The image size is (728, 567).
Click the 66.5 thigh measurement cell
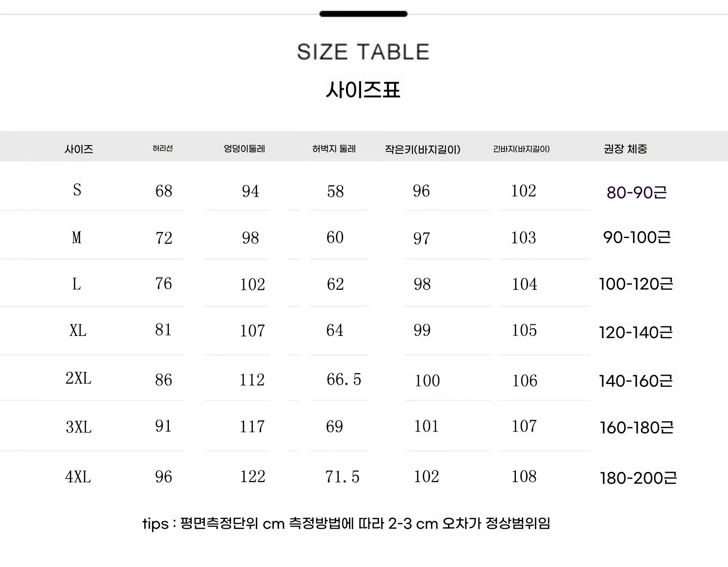click(x=344, y=380)
